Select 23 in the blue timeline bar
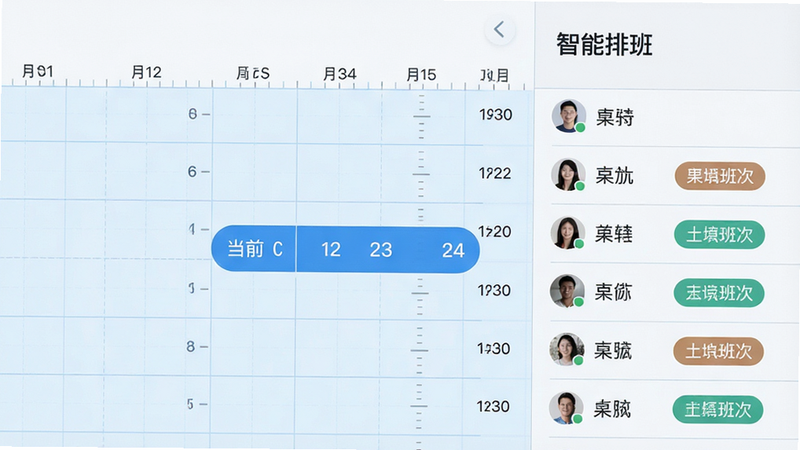800x450 pixels. click(381, 250)
